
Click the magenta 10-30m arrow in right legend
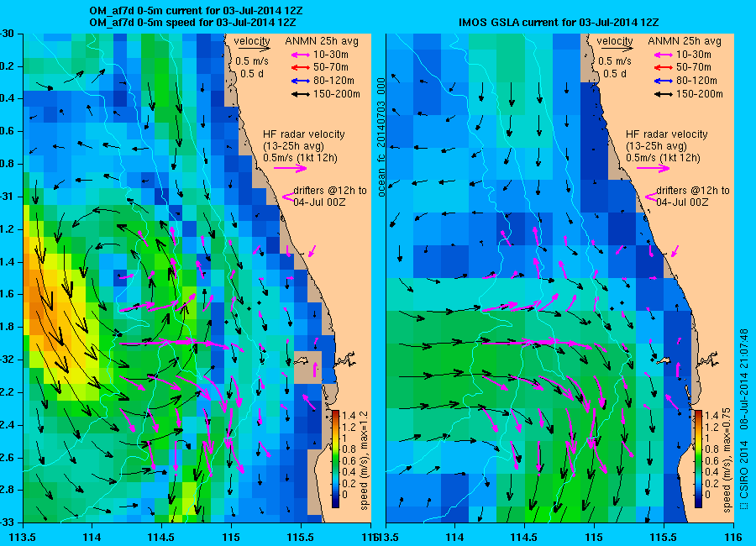[x=664, y=55]
